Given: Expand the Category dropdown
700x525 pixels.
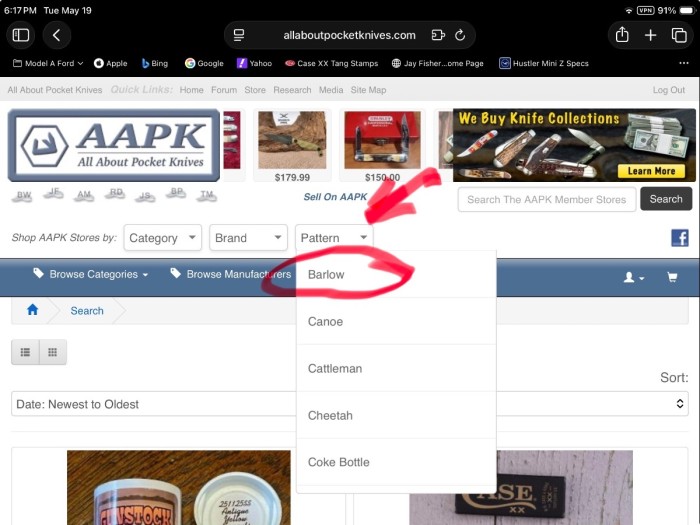Looking at the screenshot, I should click(162, 238).
